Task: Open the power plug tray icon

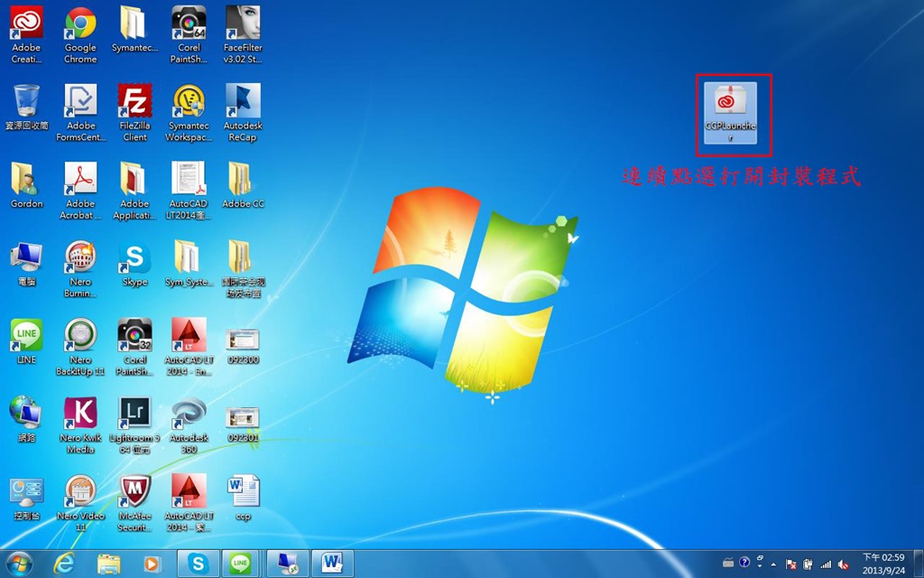Action: coord(808,564)
